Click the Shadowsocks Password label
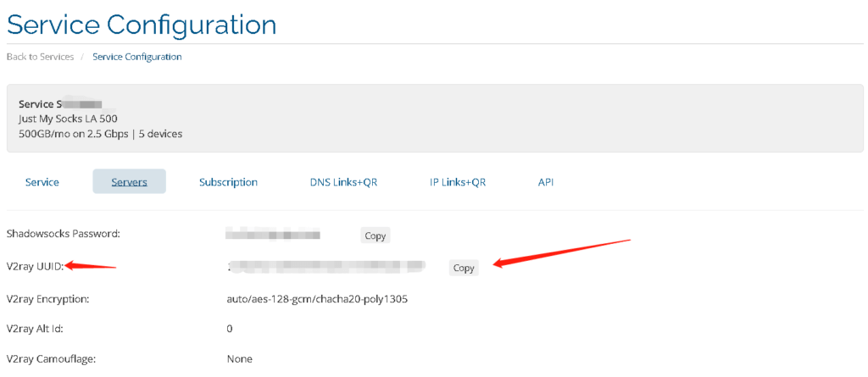Viewport: 868px width, 377px height. pos(63,234)
